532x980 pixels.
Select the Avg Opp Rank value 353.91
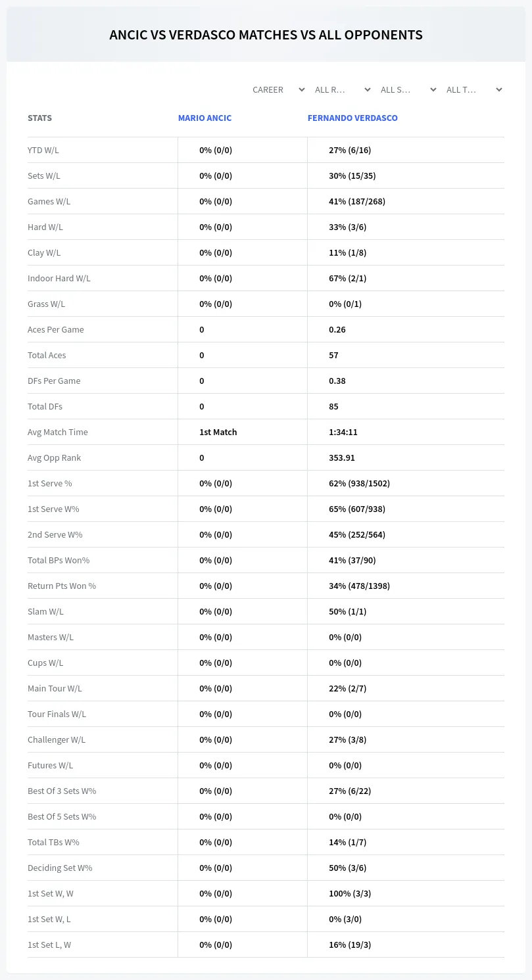(x=342, y=457)
